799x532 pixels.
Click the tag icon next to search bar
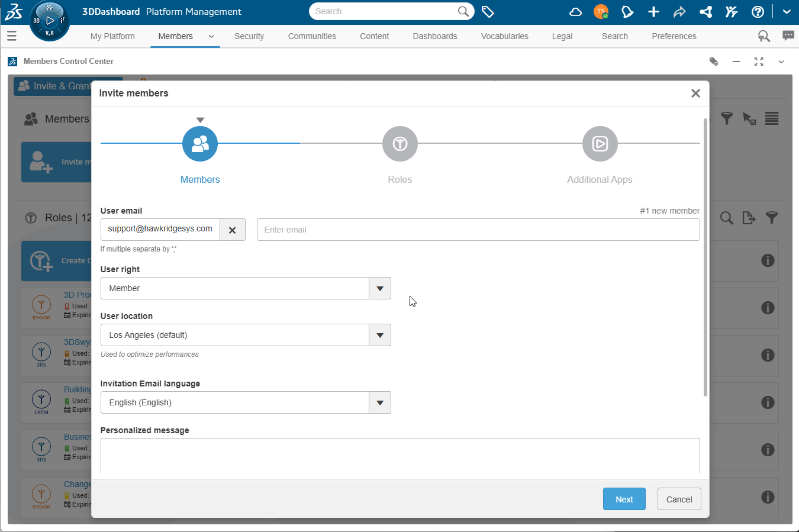488,12
